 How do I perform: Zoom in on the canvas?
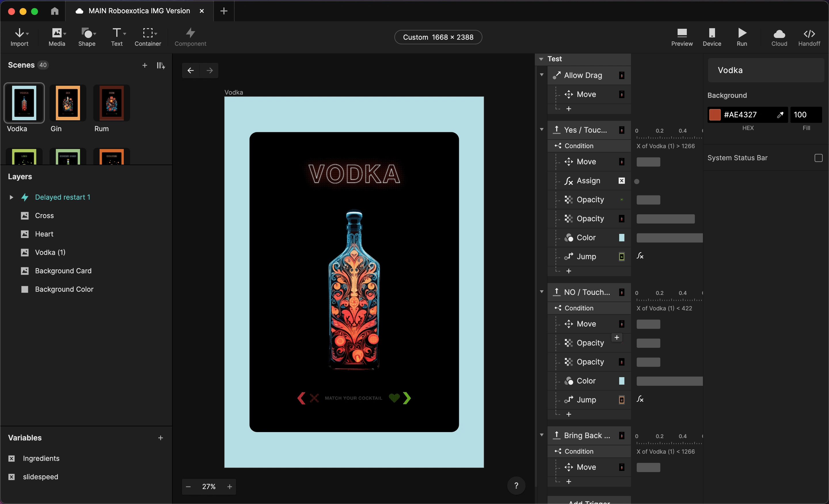(x=229, y=486)
